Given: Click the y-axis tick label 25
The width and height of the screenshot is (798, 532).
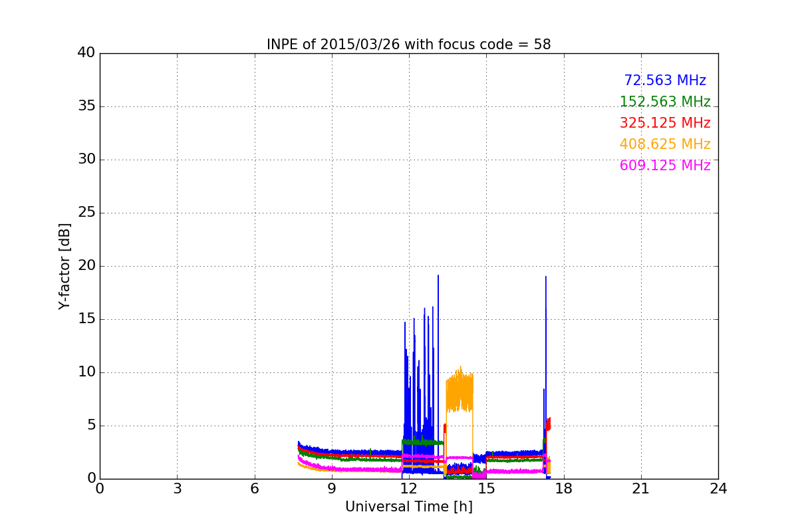Looking at the screenshot, I should (86, 213).
